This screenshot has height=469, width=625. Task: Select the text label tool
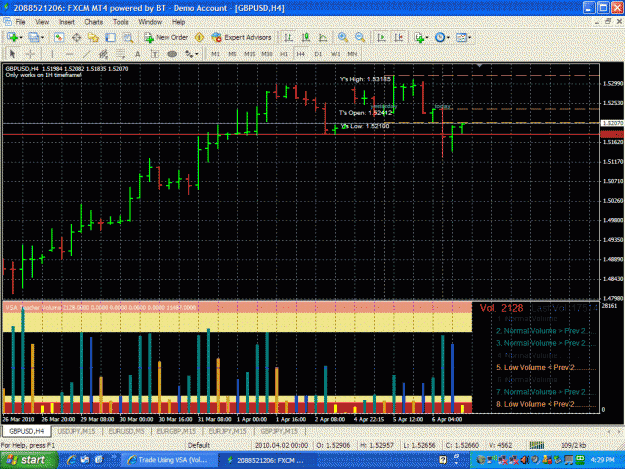pyautogui.click(x=155, y=54)
